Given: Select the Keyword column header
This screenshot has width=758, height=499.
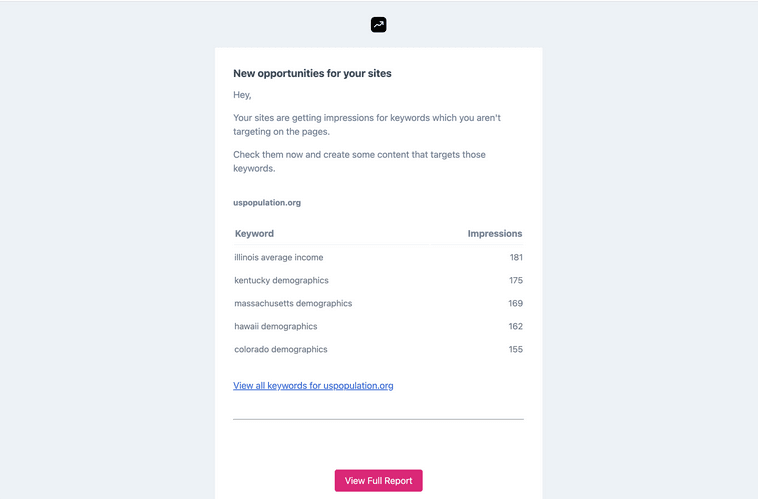Looking at the screenshot, I should click(x=254, y=234).
